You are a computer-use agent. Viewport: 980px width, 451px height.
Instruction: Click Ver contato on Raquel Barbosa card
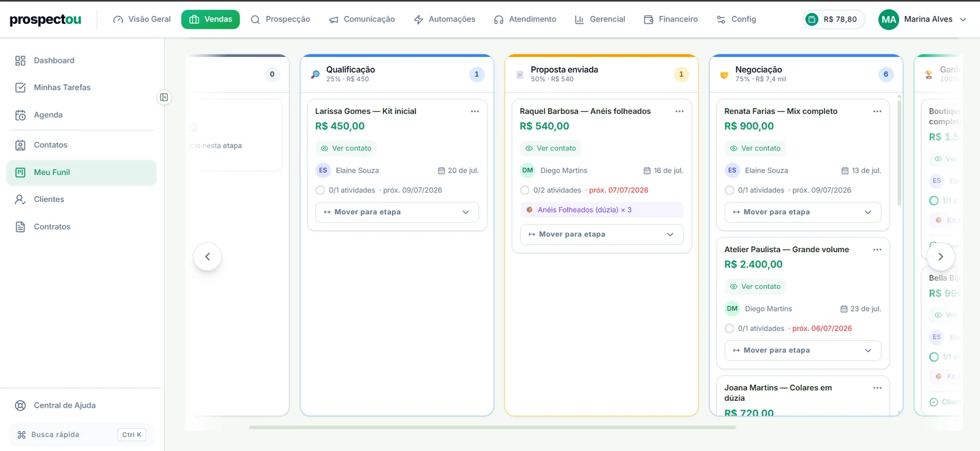point(551,148)
